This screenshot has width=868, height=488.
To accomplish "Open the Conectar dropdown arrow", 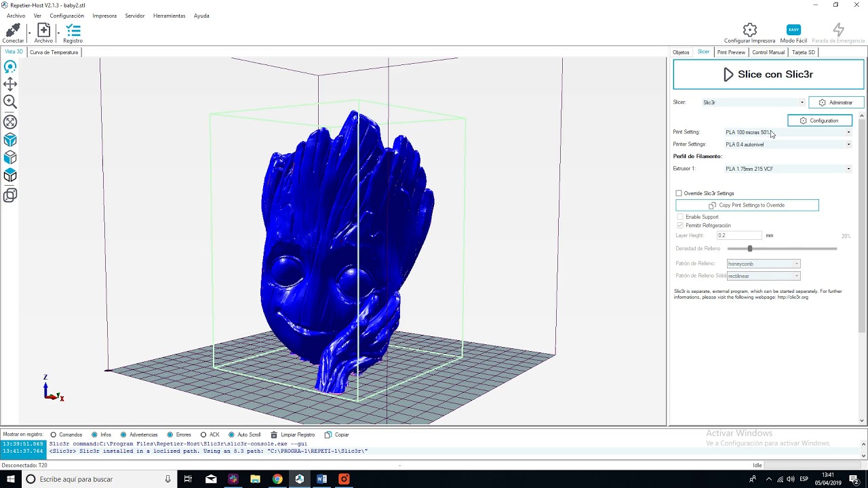I will (x=29, y=32).
